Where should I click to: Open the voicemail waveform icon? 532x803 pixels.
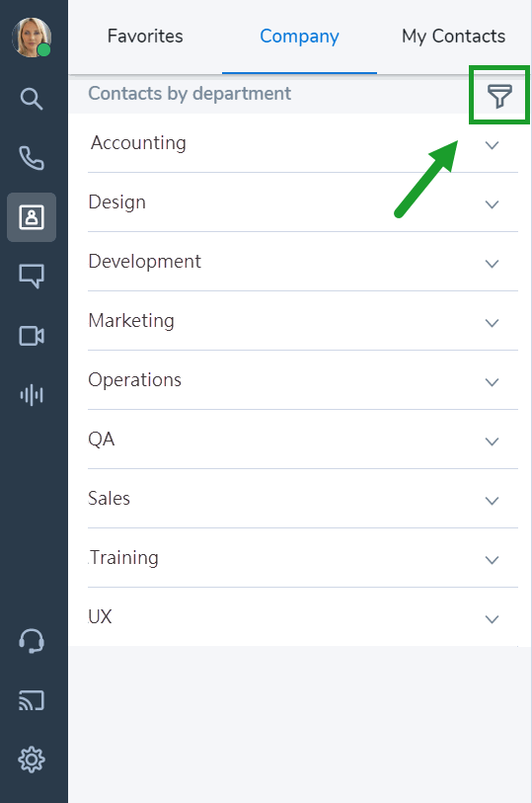coord(32,395)
